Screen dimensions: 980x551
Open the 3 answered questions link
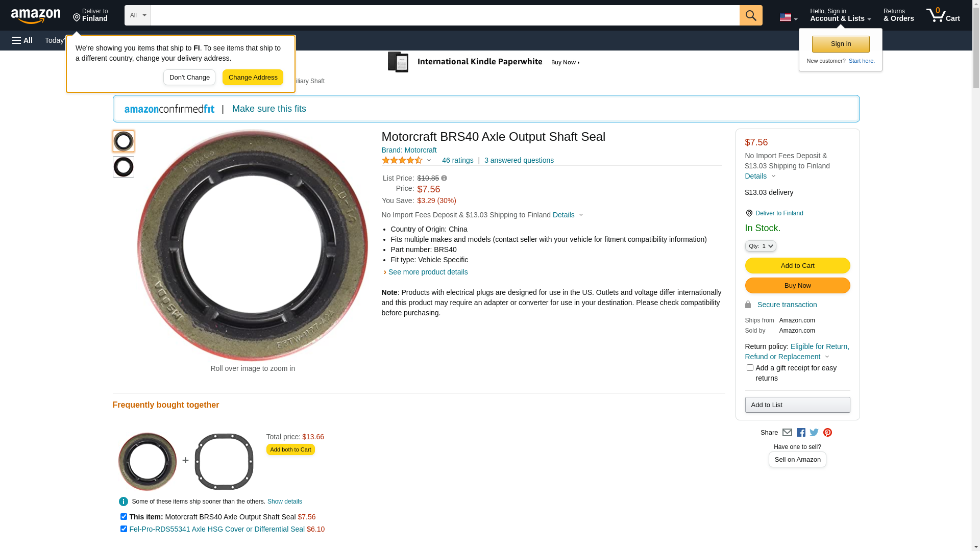coord(519,160)
